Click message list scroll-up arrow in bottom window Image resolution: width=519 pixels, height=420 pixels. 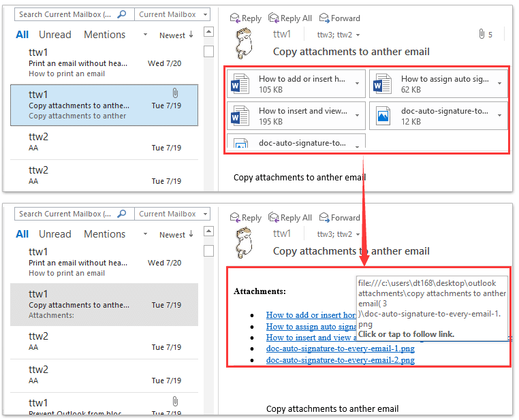tap(208, 231)
